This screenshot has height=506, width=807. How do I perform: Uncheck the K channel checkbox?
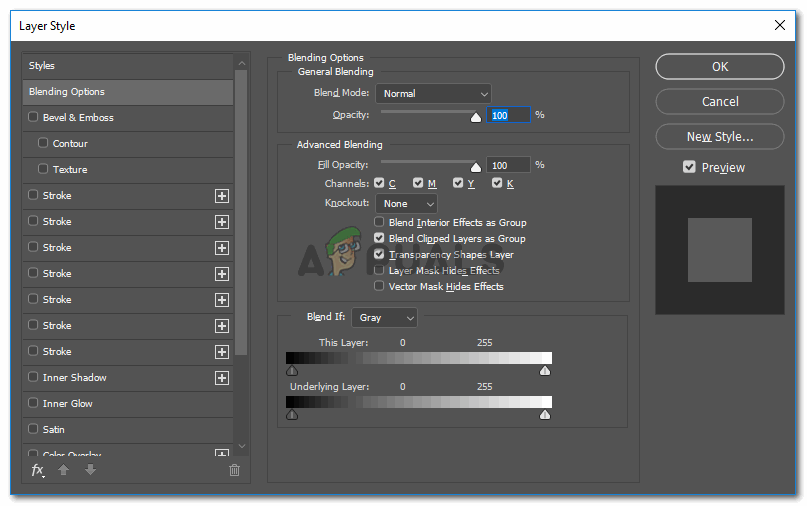tap(497, 183)
